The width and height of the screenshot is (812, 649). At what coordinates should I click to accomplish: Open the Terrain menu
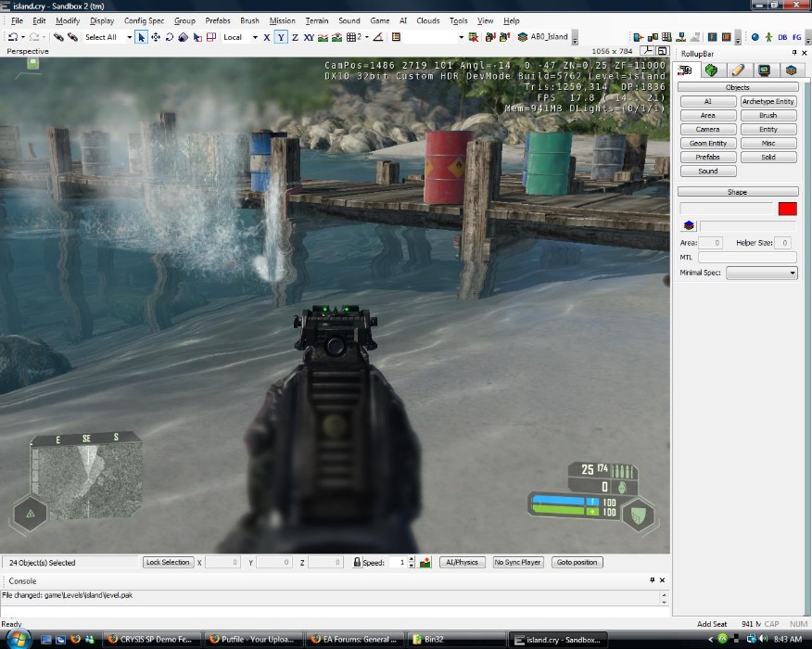[317, 20]
